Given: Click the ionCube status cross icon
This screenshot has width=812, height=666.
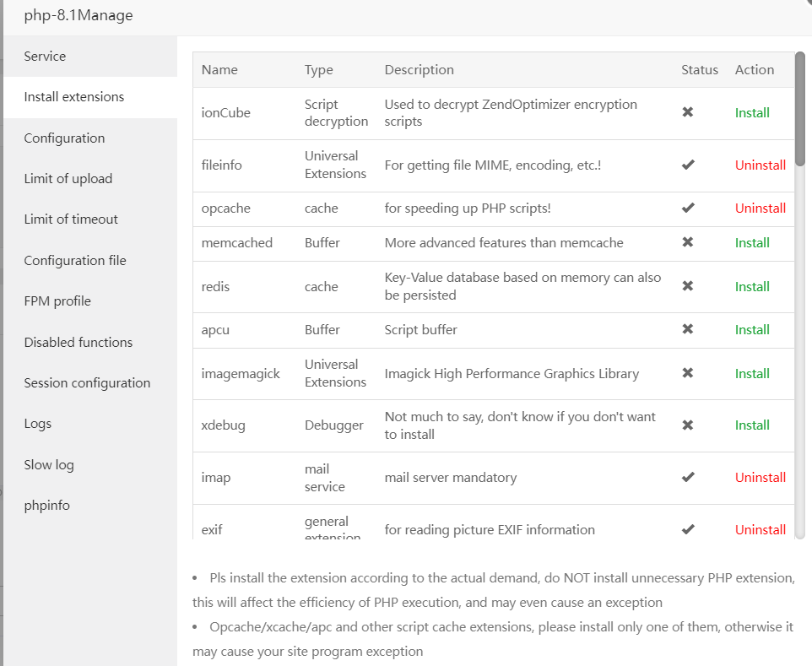Looking at the screenshot, I should [688, 112].
